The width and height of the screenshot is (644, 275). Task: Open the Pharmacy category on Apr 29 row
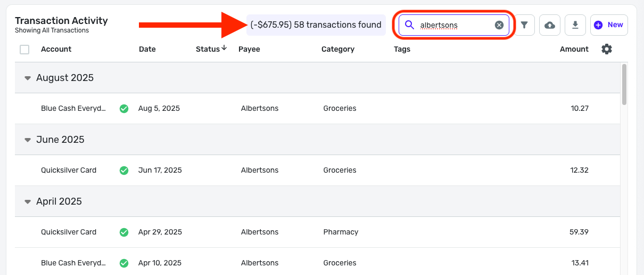[x=341, y=232]
